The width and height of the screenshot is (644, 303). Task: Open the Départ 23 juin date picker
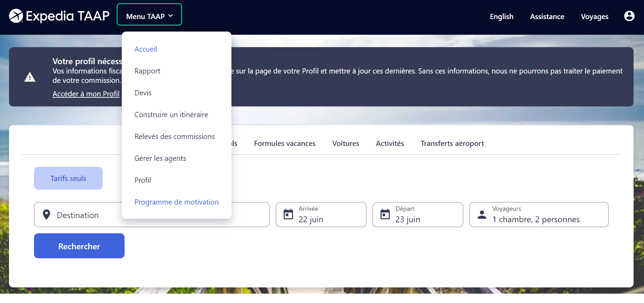418,215
